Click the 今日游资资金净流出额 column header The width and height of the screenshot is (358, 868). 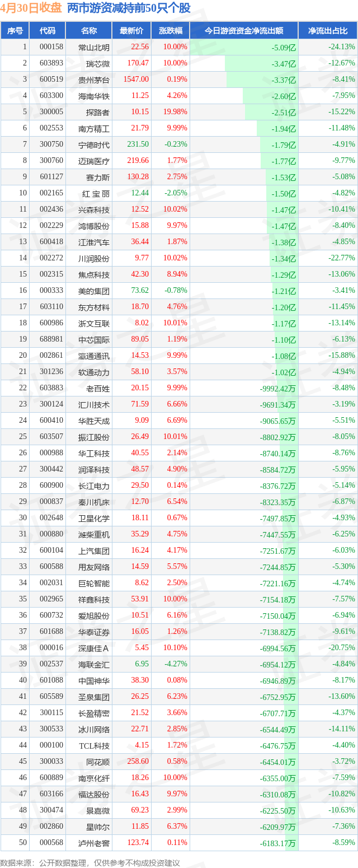(x=244, y=31)
